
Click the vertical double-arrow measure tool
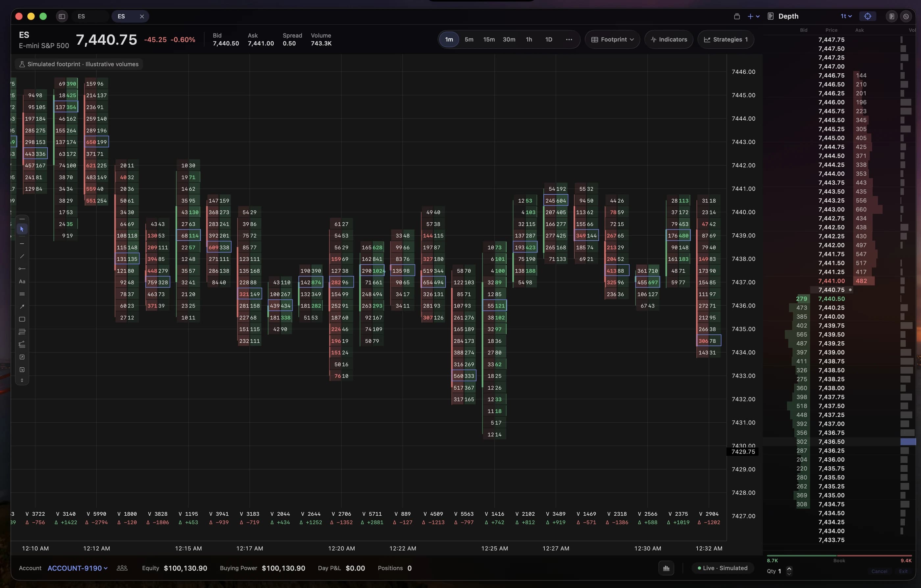click(22, 380)
